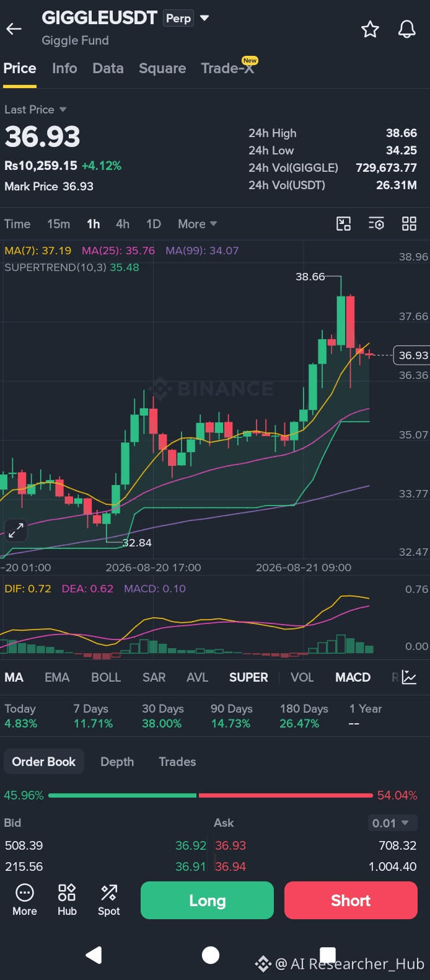Tap Android home navigation button
Image resolution: width=430 pixels, height=980 pixels.
click(211, 955)
